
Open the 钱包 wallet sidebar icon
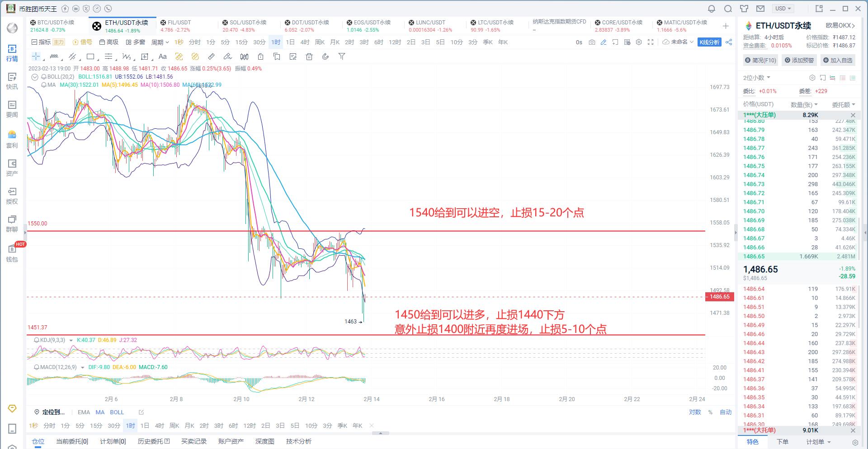click(12, 253)
